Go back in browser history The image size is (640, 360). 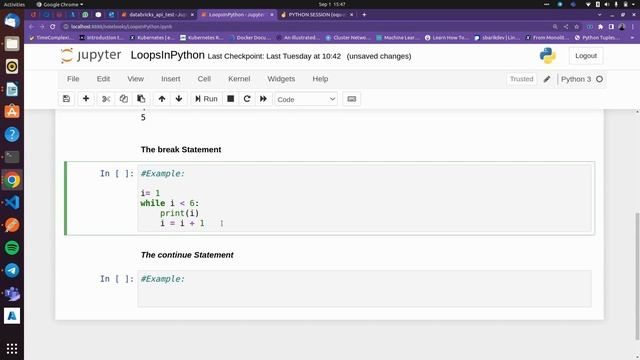pyautogui.click(x=31, y=27)
